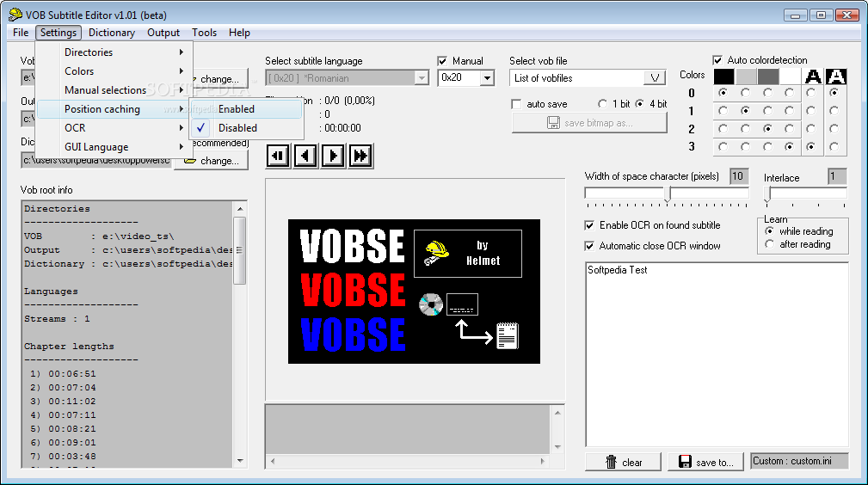Expand the OCR submenu

(114, 128)
